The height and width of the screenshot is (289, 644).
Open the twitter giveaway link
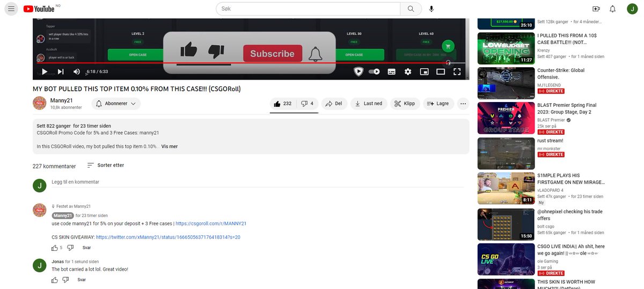pyautogui.click(x=168, y=237)
